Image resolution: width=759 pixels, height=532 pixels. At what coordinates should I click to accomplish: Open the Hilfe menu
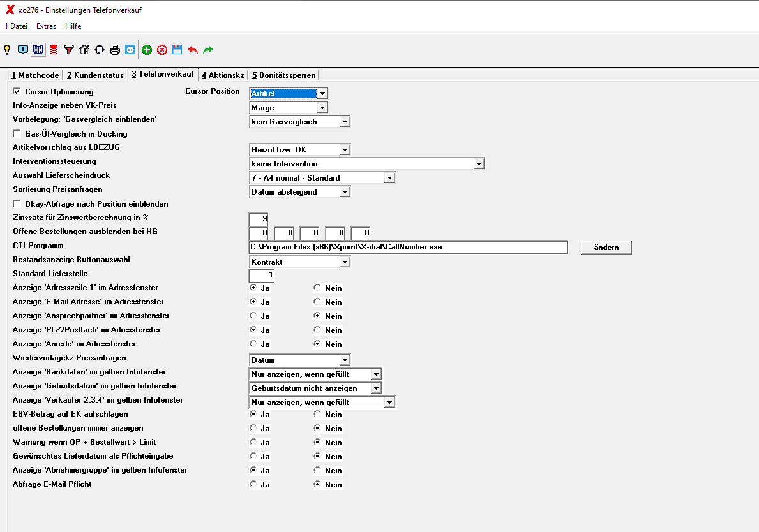tap(73, 26)
